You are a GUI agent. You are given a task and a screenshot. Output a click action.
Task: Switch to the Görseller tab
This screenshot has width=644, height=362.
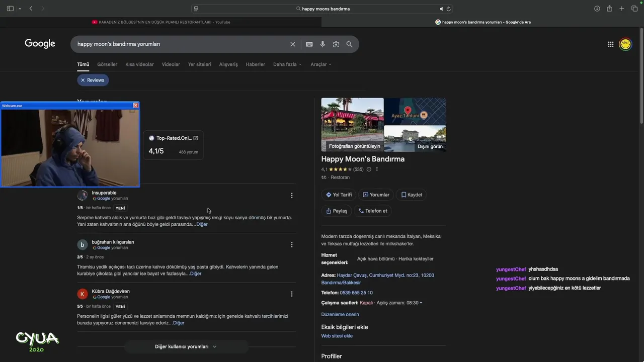[107, 64]
